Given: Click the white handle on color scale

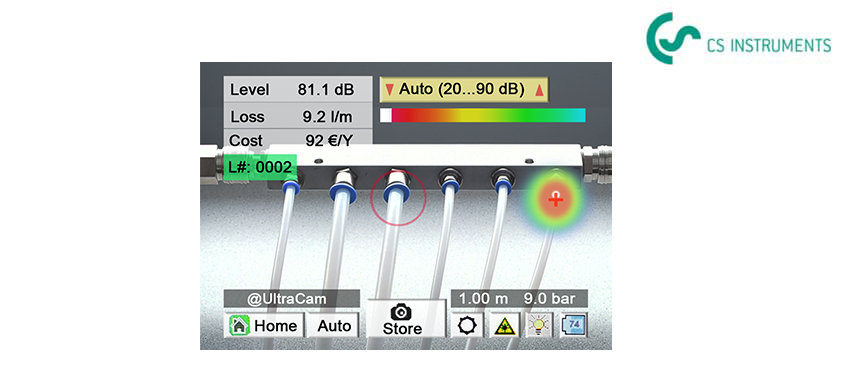Looking at the screenshot, I should (x=386, y=115).
